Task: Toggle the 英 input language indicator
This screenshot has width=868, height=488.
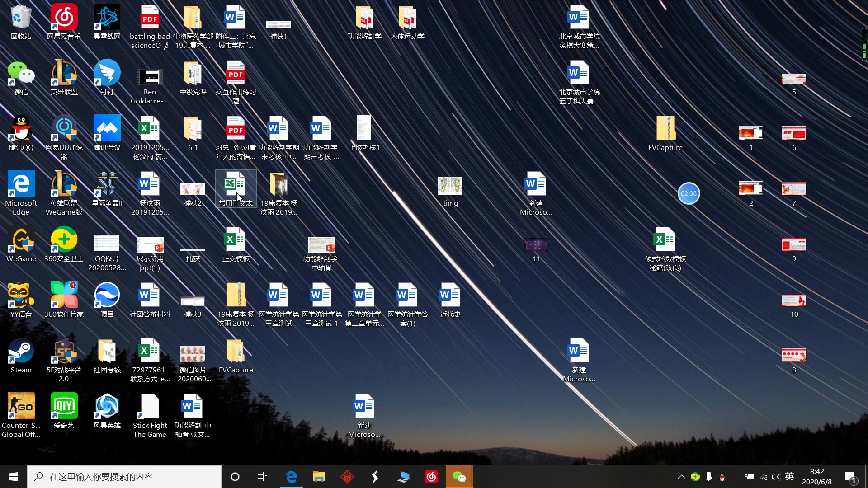Action: pos(789,477)
